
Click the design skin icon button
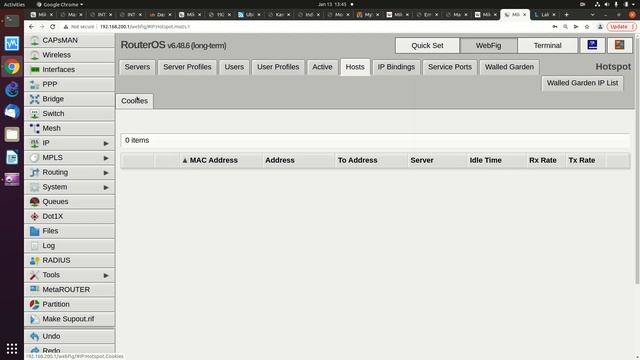620,45
